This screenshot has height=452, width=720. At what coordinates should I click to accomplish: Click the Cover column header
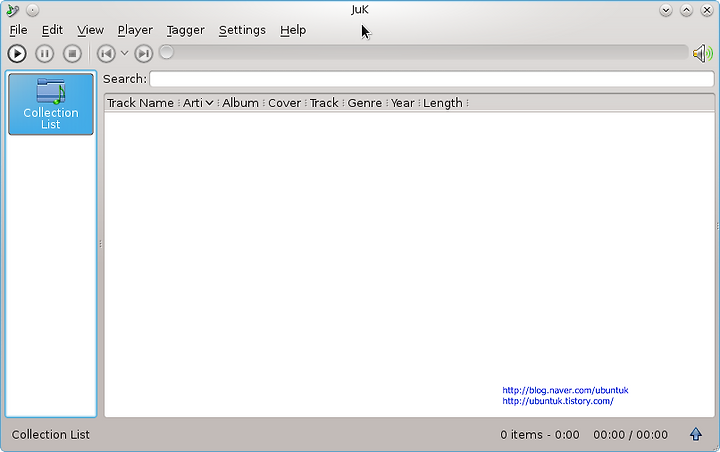[284, 103]
